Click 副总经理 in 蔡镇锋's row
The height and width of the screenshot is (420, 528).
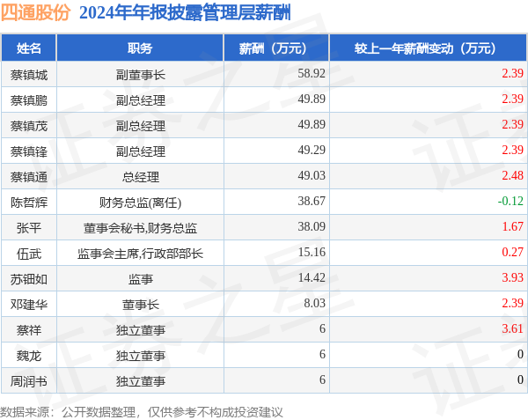click(x=141, y=151)
